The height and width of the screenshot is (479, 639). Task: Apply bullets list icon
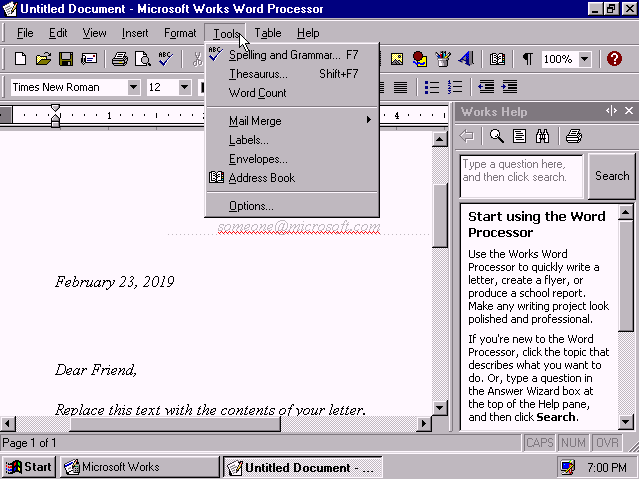432,87
